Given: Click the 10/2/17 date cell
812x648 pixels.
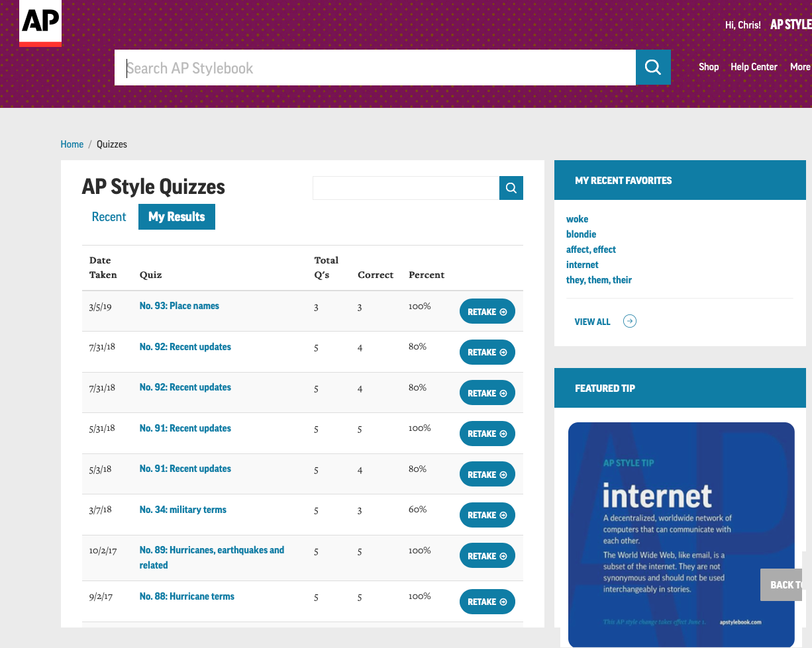Looking at the screenshot, I should pyautogui.click(x=103, y=551).
